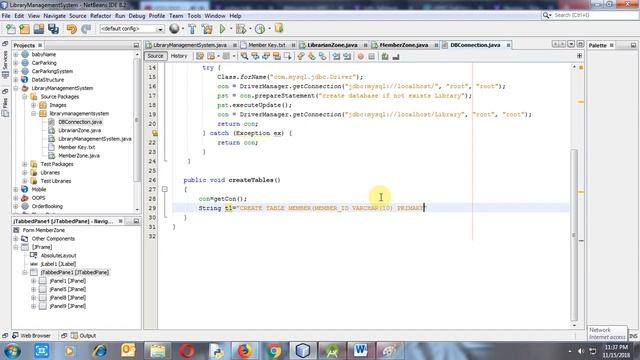Open the Run Project dropdown arrow
Screen dimensions: 640x360
(231, 29)
